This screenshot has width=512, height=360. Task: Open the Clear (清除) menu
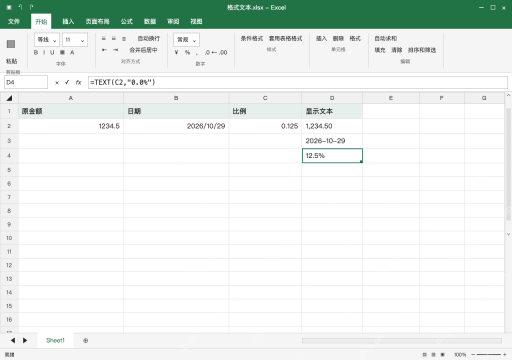[396, 50]
